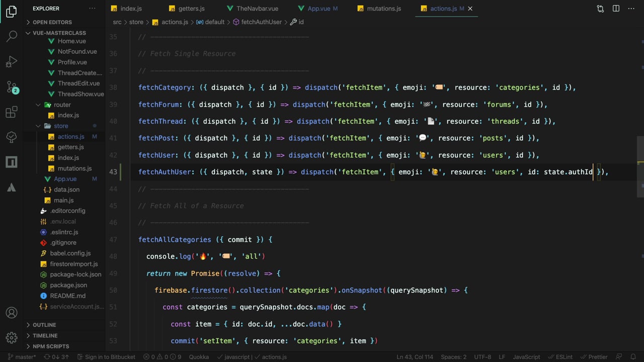Click the editor vertical scrollbar thumb
644x362 pixels.
click(640, 166)
